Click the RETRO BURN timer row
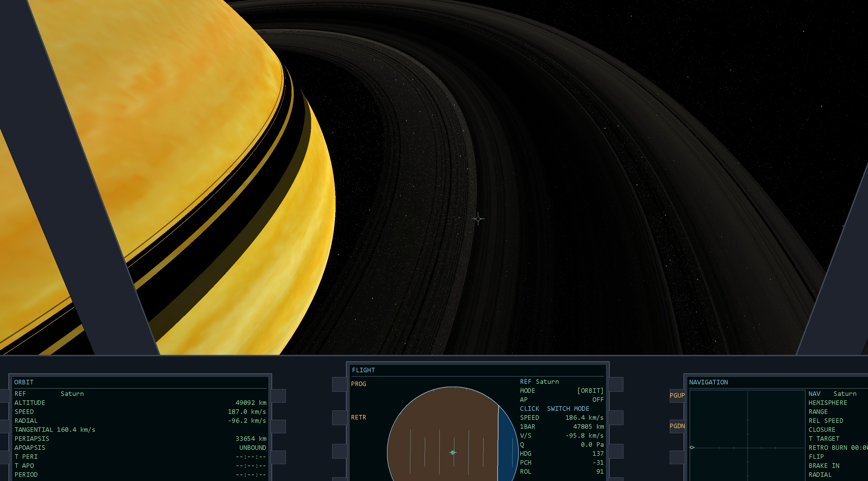 point(838,448)
